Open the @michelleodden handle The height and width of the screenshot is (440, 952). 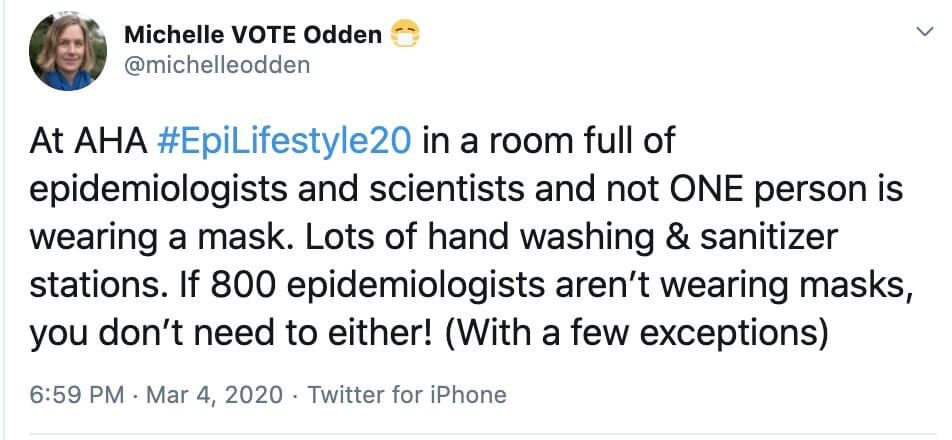point(217,66)
